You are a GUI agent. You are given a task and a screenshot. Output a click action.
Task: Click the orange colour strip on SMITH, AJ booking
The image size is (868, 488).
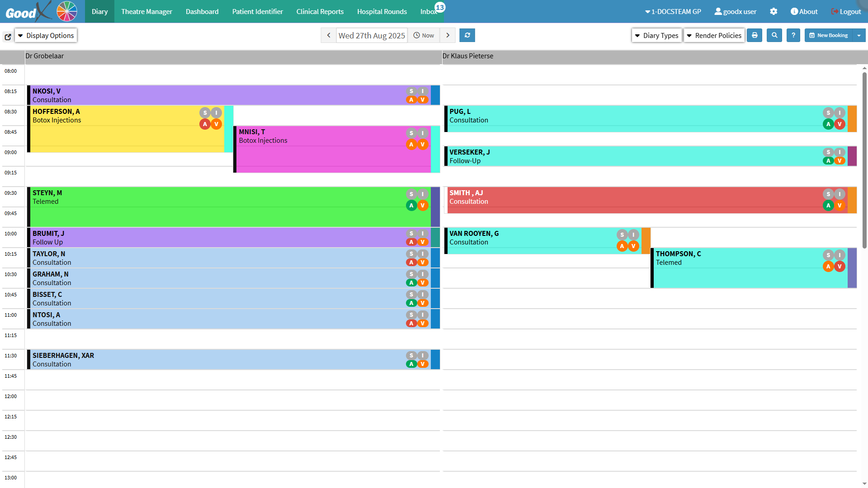(x=852, y=200)
